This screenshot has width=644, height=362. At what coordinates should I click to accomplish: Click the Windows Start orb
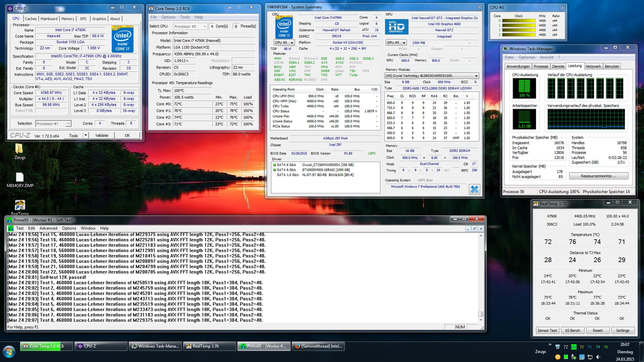tap(9, 352)
